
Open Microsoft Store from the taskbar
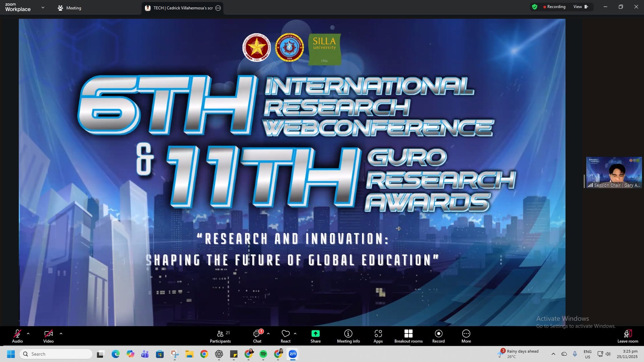160,354
